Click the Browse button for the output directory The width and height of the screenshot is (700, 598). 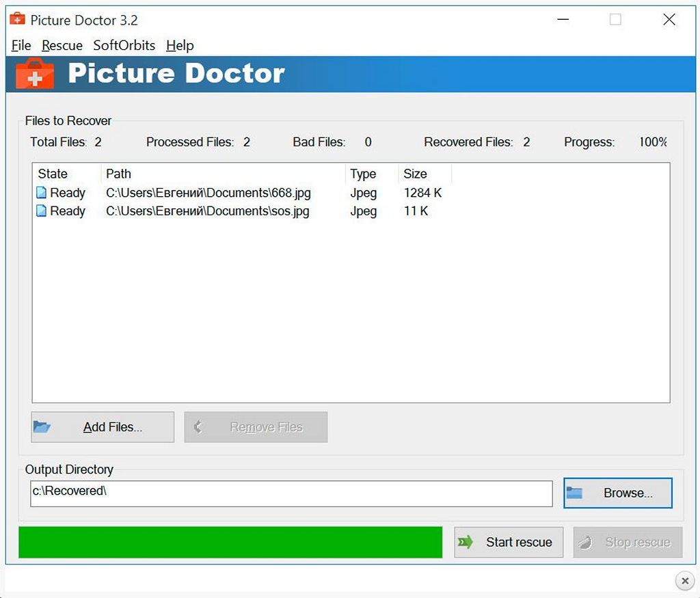(x=618, y=493)
